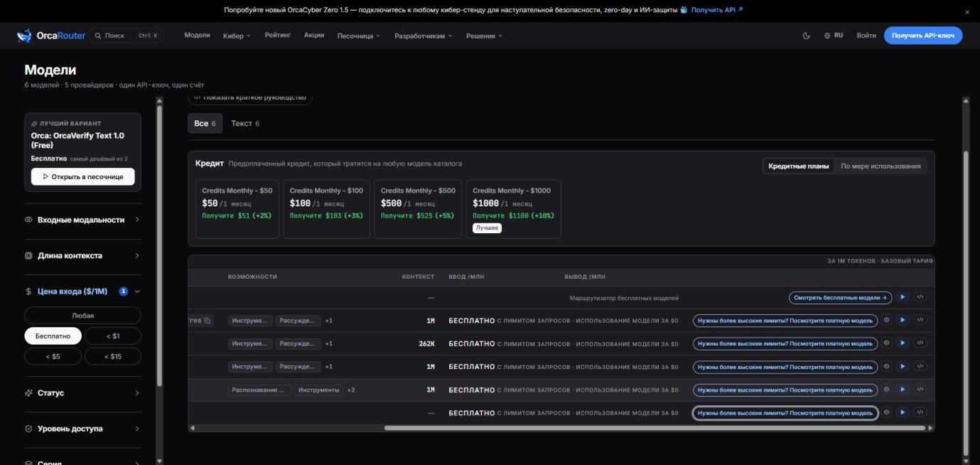Click the chip icon in the last table row
The height and width of the screenshot is (465, 980).
click(x=886, y=412)
